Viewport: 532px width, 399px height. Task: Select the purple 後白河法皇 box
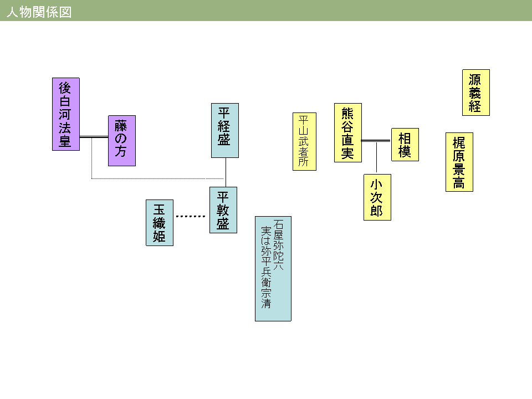(66, 114)
